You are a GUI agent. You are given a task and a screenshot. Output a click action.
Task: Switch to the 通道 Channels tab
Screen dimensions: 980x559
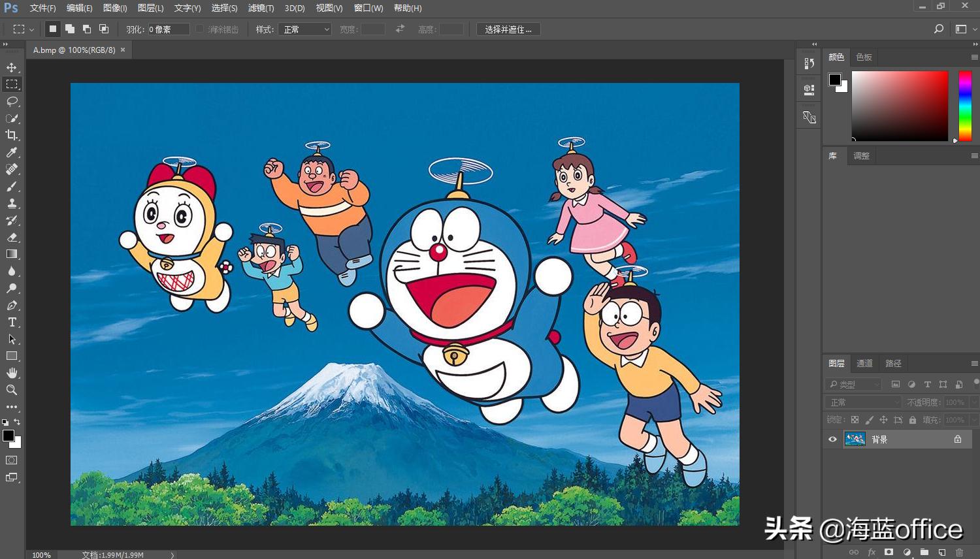point(864,363)
